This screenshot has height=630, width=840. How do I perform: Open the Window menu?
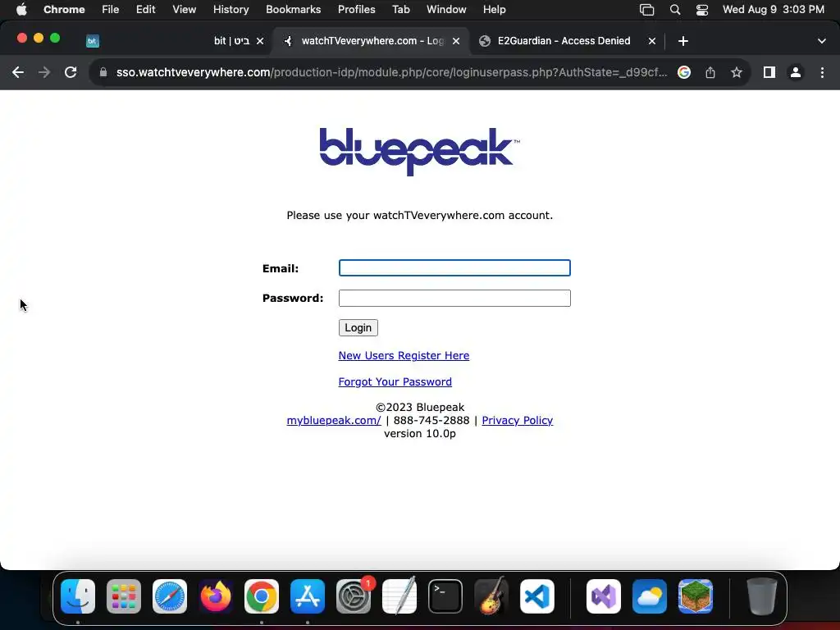pyautogui.click(x=446, y=10)
